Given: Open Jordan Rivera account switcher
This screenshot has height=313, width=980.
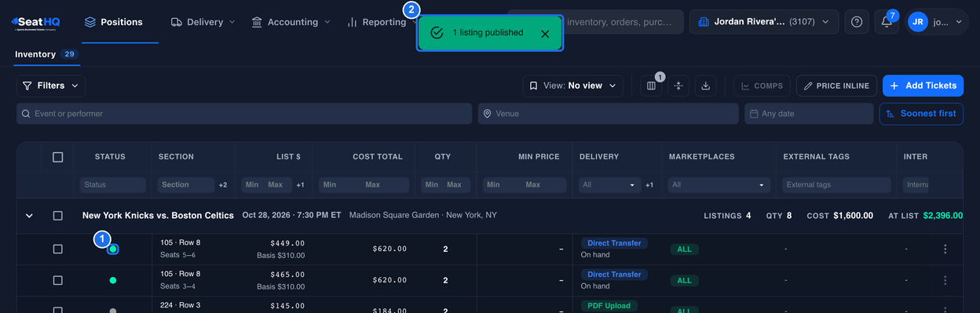Looking at the screenshot, I should (x=764, y=22).
